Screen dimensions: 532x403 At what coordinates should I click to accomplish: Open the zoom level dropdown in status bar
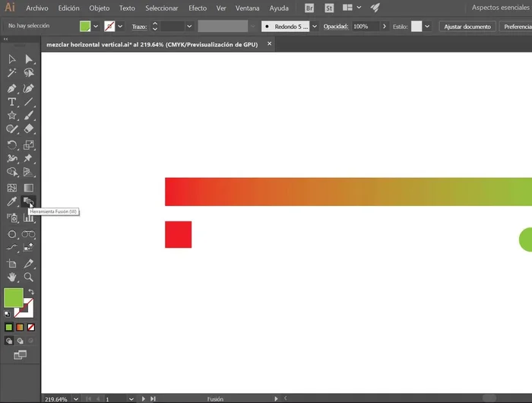point(74,398)
